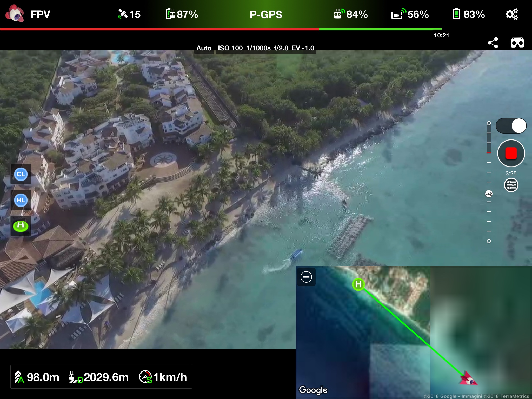Zoom out the map with minus button
Screen dimensions: 532x399
click(306, 277)
